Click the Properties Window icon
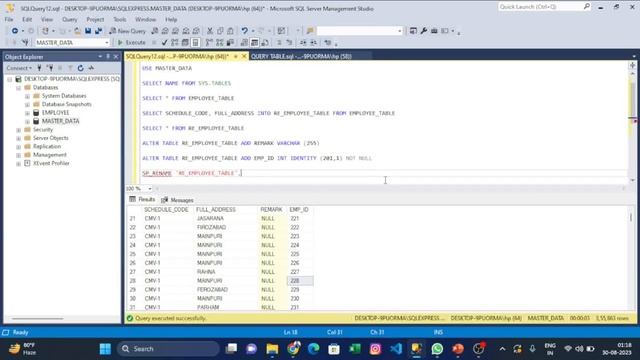 (x=413, y=31)
